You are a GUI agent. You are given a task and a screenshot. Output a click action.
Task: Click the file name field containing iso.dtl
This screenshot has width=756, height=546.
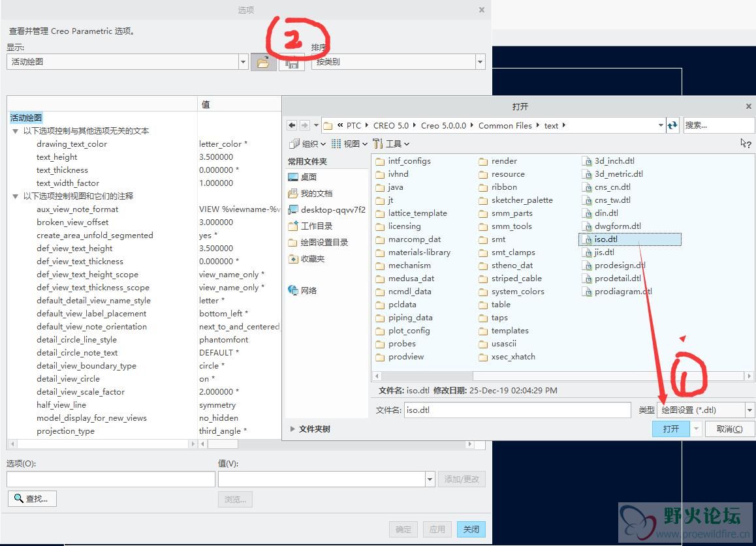pos(517,410)
